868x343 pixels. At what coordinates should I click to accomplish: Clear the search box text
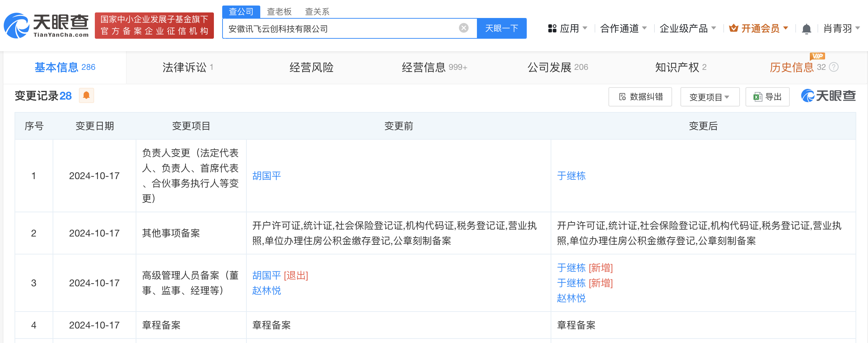coord(463,28)
